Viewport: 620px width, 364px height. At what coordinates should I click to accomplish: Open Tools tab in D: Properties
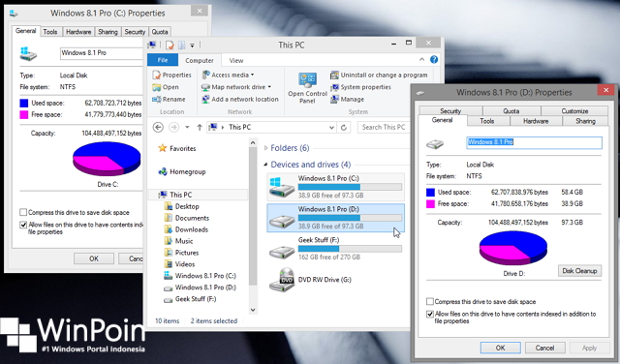pyautogui.click(x=487, y=121)
